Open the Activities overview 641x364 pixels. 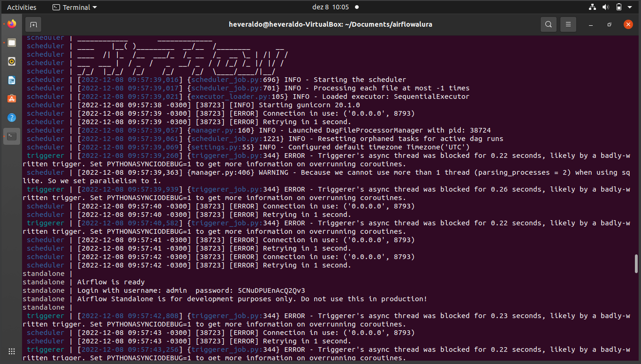[22, 7]
